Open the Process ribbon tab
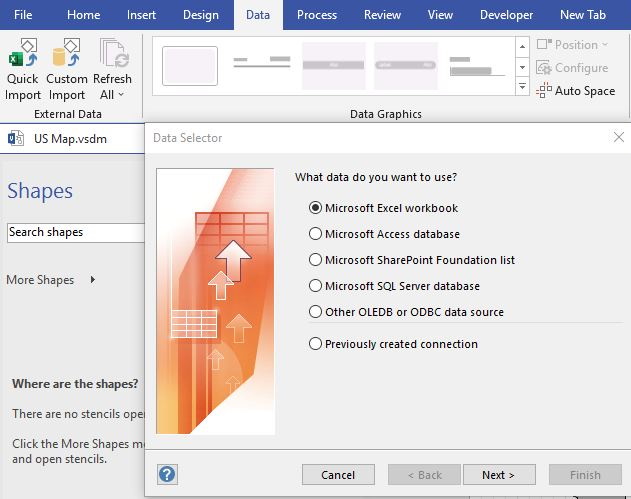 (x=316, y=15)
